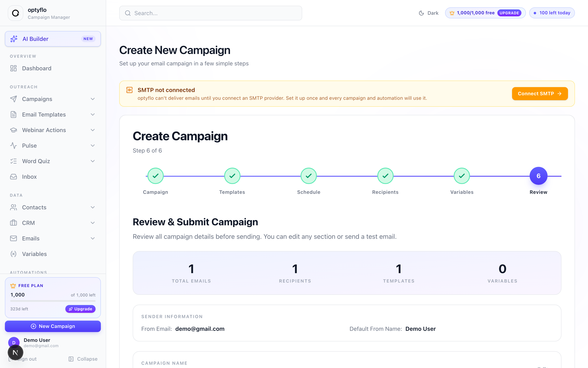Click the Default From Name Demo User value

point(421,329)
